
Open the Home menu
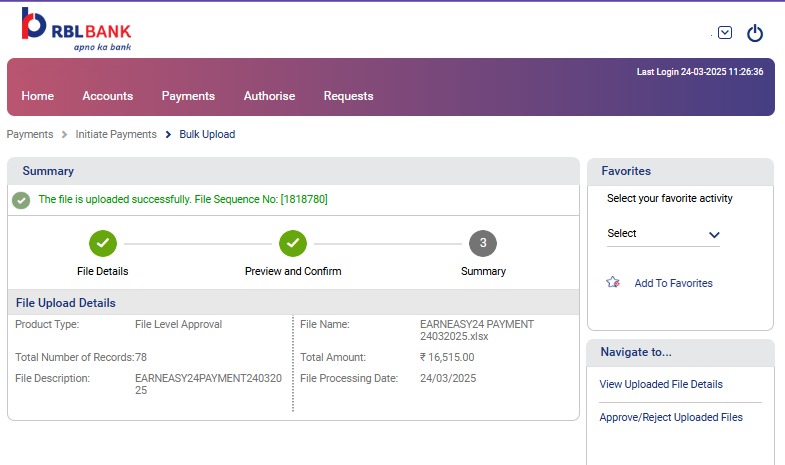click(x=38, y=96)
